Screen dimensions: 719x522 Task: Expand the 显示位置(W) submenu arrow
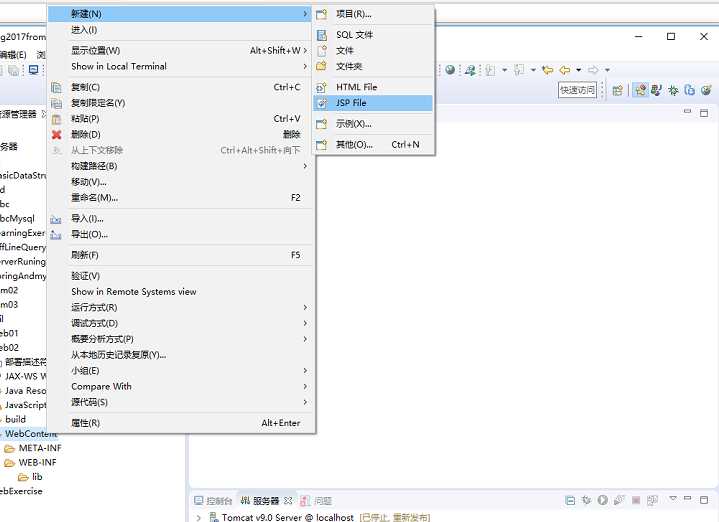[x=305, y=50]
